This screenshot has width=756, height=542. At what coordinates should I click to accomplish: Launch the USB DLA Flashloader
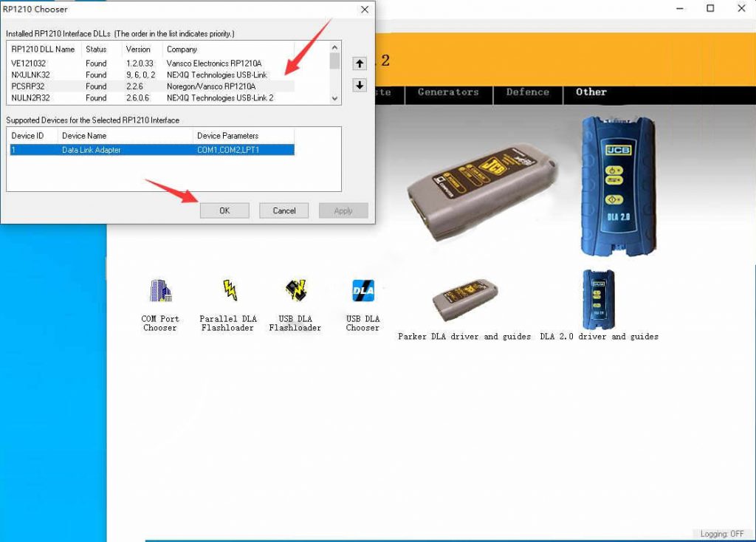click(295, 290)
